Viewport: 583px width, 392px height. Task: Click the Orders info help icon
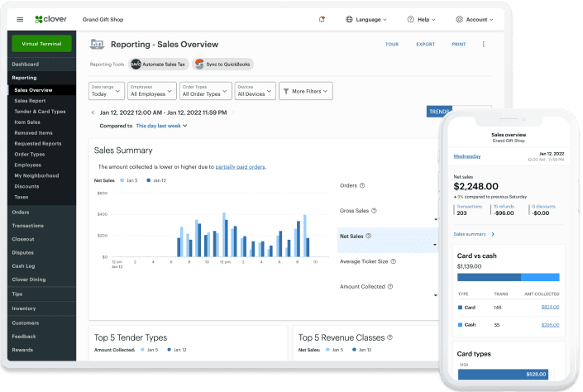tap(362, 185)
